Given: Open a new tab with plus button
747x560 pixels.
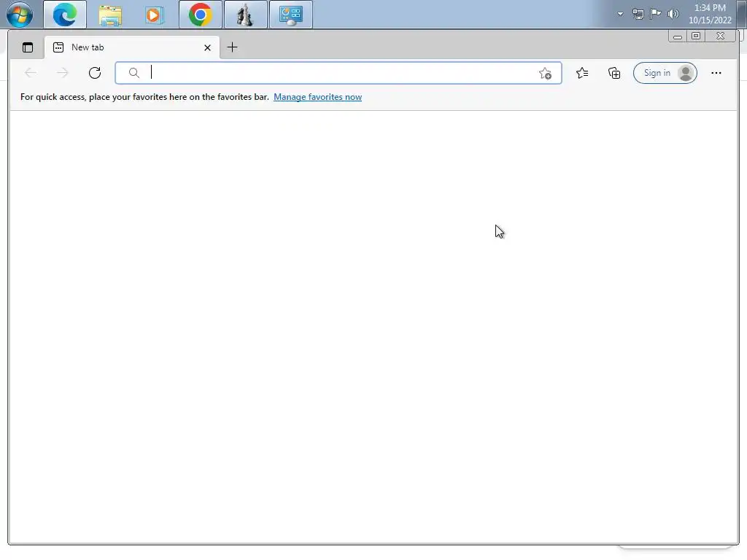Looking at the screenshot, I should coord(232,47).
